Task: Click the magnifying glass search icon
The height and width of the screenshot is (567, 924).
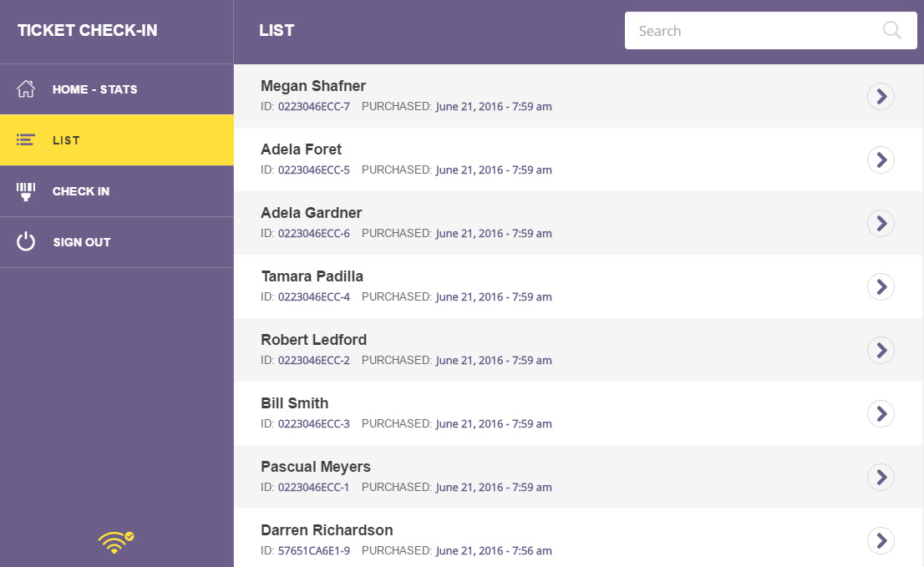Action: (x=891, y=31)
